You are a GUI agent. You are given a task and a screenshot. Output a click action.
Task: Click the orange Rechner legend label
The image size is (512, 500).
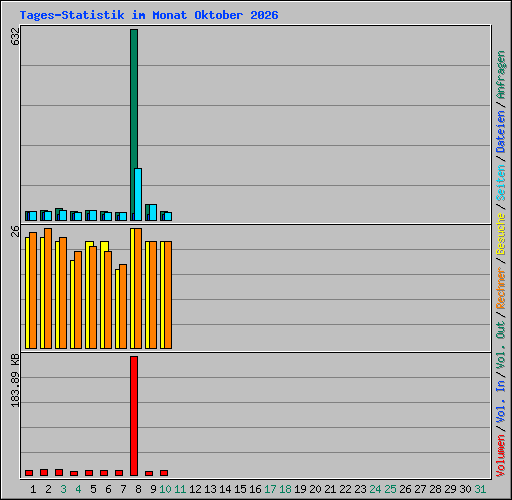(501, 288)
